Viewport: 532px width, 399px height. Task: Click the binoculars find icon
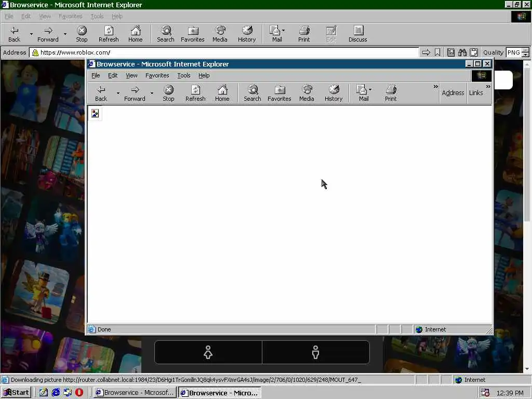pyautogui.click(x=462, y=52)
